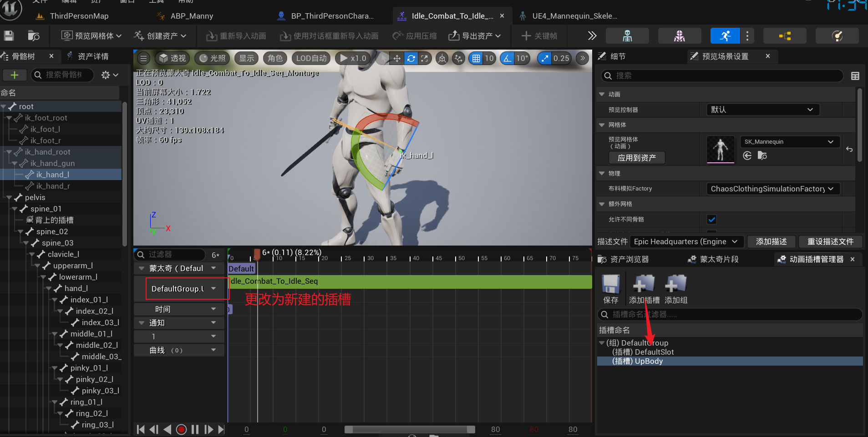Click 光照 lighting mode button
Viewport: 868px width, 437px height.
point(213,58)
